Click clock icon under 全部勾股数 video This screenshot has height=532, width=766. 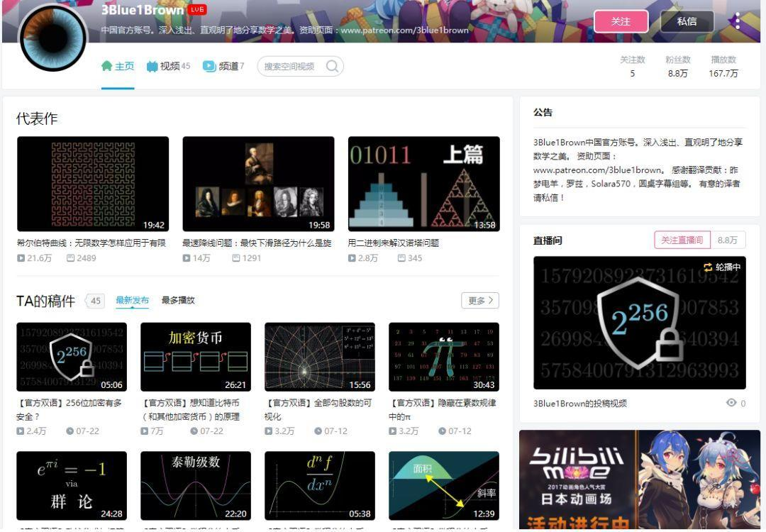(x=318, y=431)
